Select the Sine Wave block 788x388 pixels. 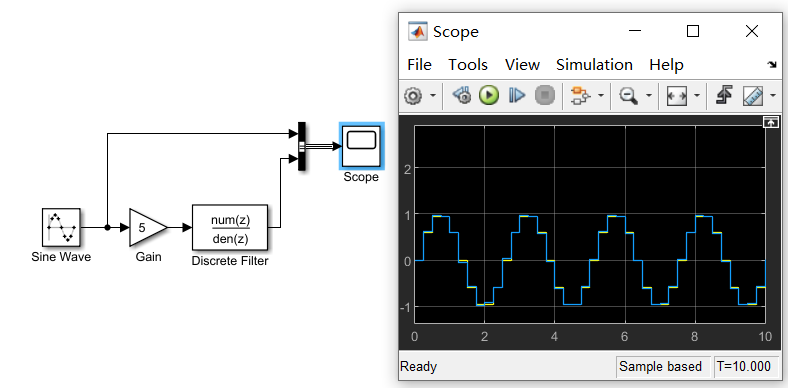click(61, 227)
